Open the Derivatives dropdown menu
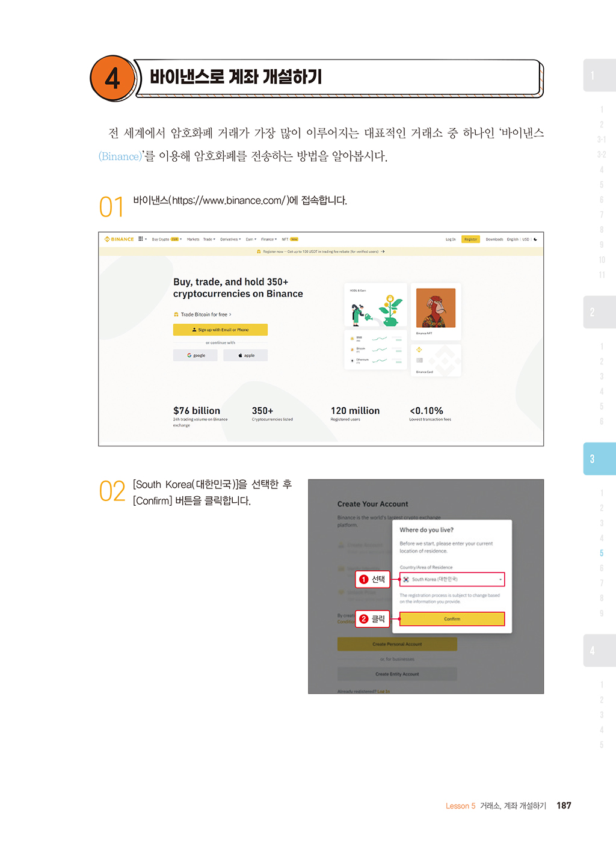The image size is (616, 842). (230, 239)
